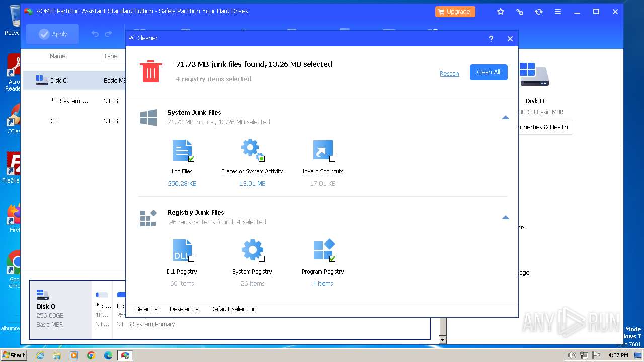Open File Explorer from the taskbar
The image size is (644, 362).
57,355
